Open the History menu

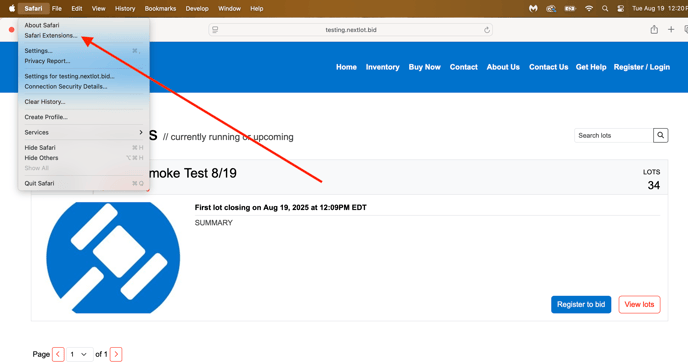tap(125, 8)
